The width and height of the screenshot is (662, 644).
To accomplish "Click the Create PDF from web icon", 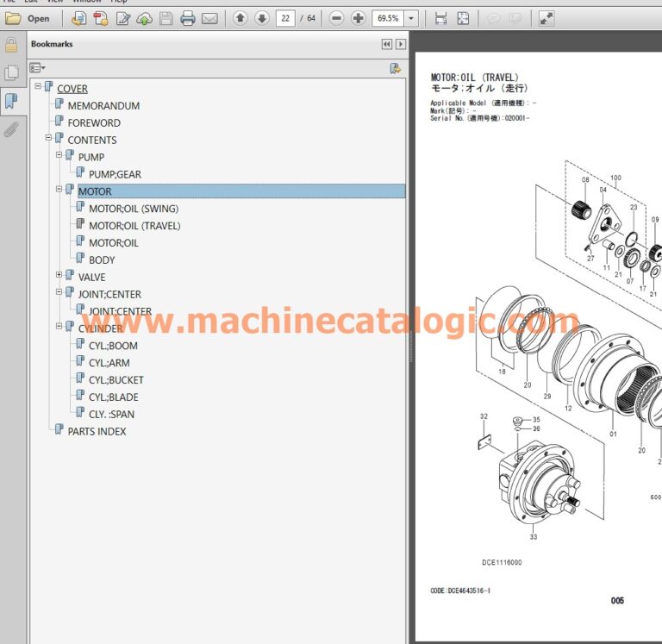I will tap(79, 19).
